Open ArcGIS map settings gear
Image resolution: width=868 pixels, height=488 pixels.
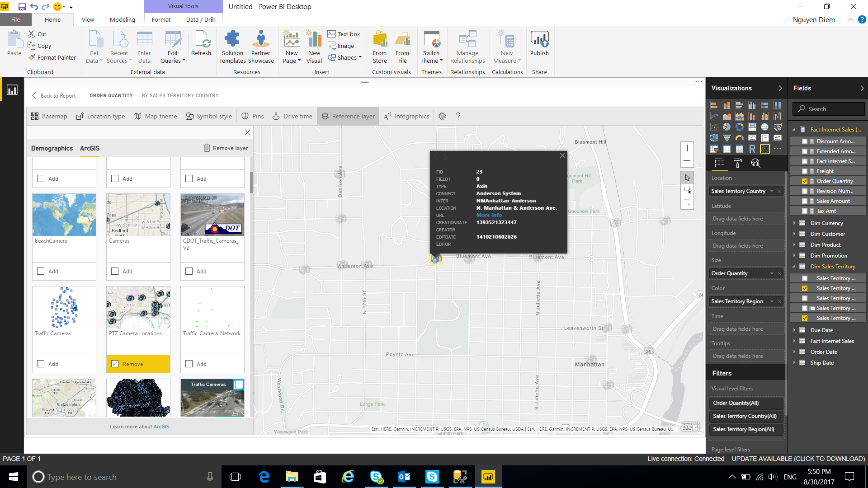[442, 116]
